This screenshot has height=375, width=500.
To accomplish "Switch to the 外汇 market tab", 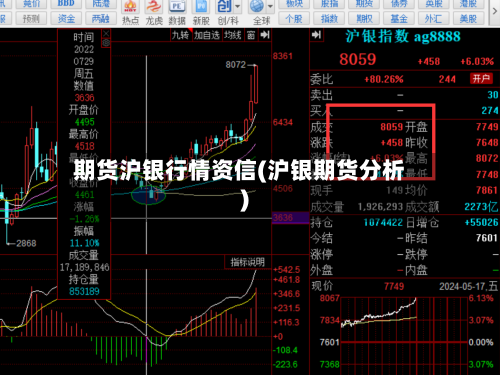I will pyautogui.click(x=433, y=19).
